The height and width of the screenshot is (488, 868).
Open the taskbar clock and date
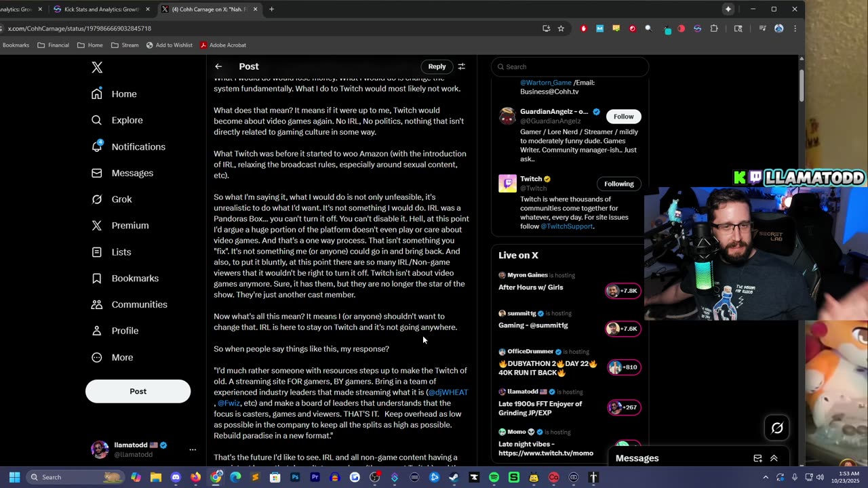point(846,477)
